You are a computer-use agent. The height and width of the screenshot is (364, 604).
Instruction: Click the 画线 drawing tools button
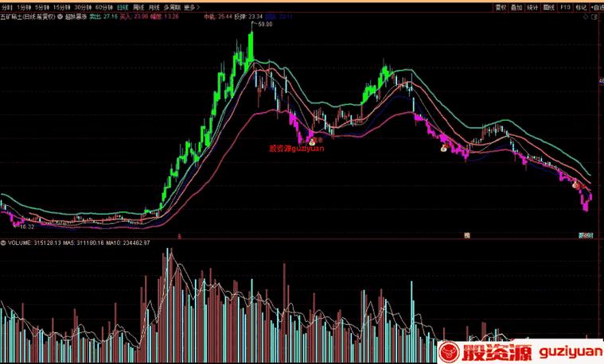548,7
